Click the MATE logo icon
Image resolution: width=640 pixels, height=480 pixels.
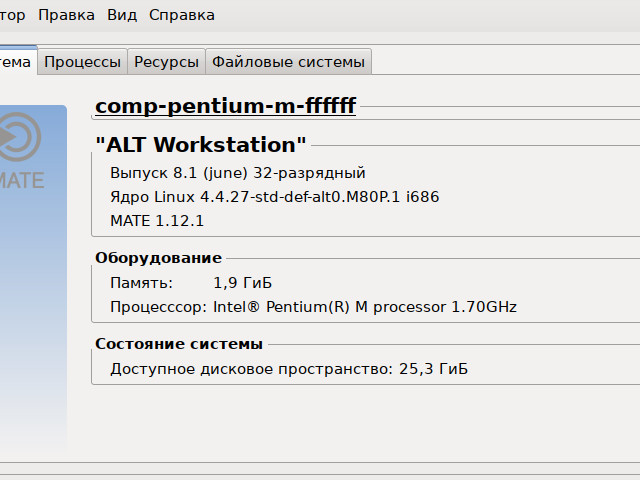tap(20, 151)
